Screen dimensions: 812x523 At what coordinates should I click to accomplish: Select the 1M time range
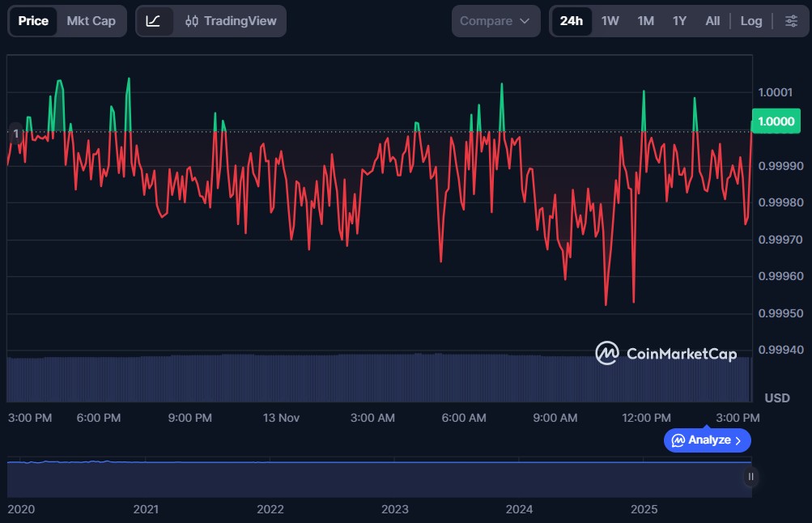click(645, 21)
